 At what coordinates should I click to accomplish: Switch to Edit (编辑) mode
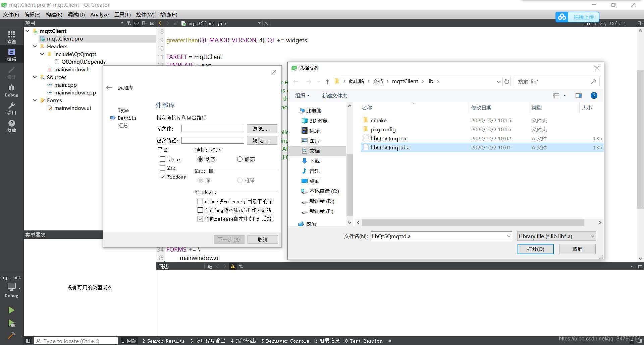[x=11, y=55]
